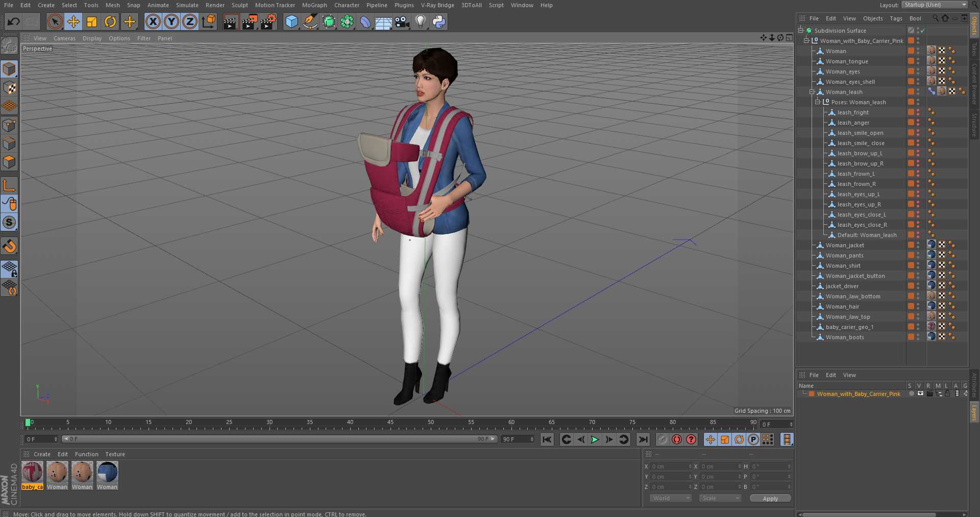Open the Scale coordinate dropdown
Screen dimensions: 980x517
point(720,498)
